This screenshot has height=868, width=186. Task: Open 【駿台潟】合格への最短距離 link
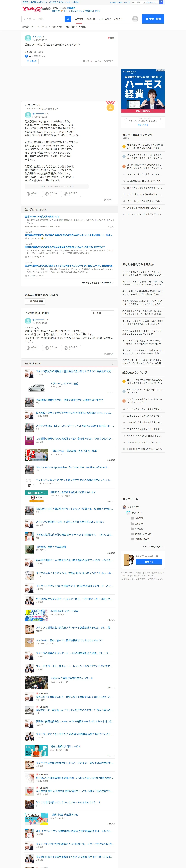(x=51, y=547)
